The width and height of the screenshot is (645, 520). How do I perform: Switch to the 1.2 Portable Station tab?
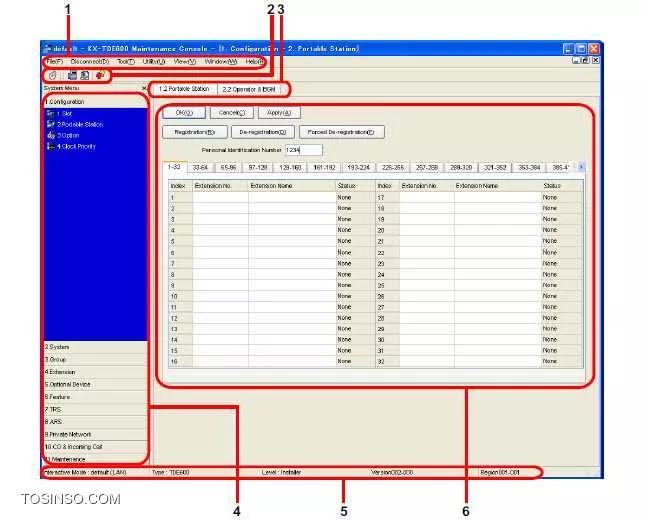click(184, 89)
